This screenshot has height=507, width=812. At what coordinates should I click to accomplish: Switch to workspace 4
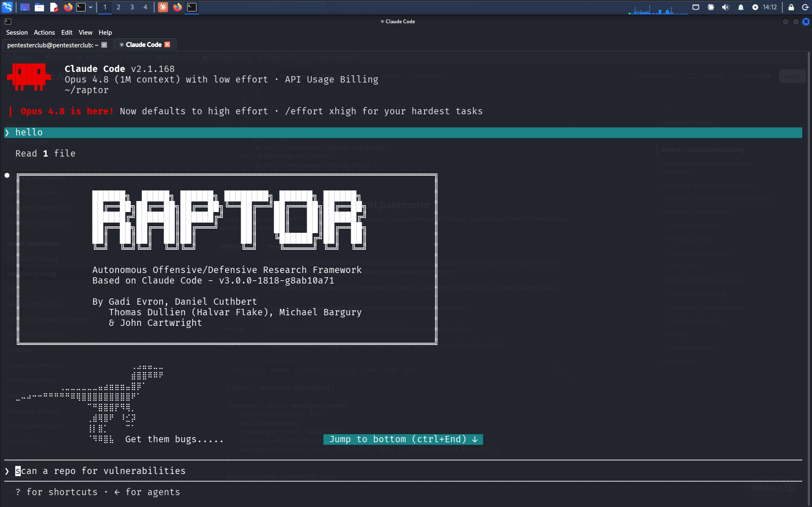145,7
